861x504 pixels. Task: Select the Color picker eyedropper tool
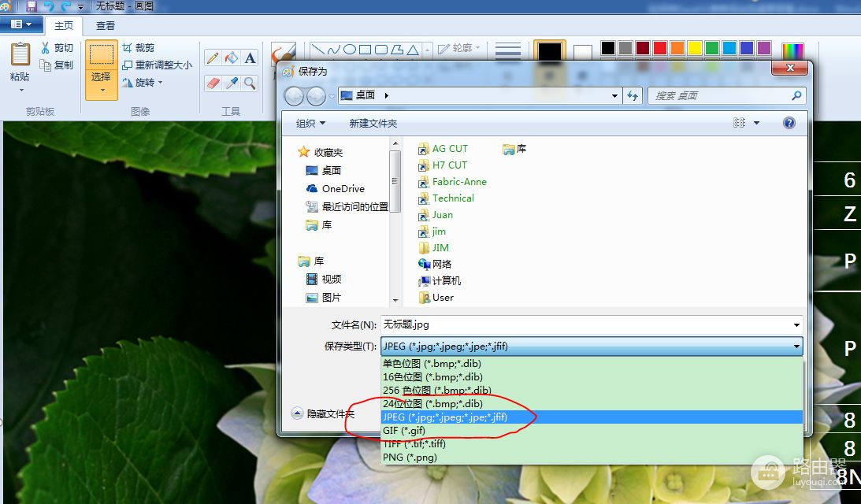(x=232, y=83)
